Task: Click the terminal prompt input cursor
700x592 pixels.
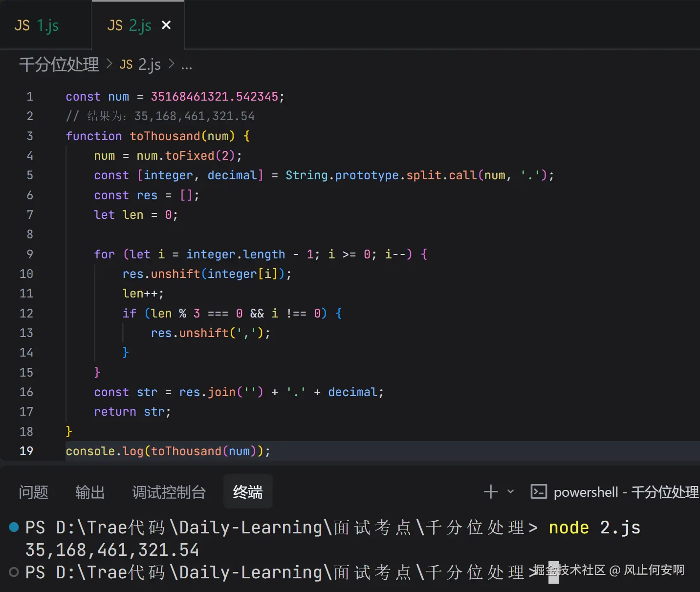Action: [553, 572]
